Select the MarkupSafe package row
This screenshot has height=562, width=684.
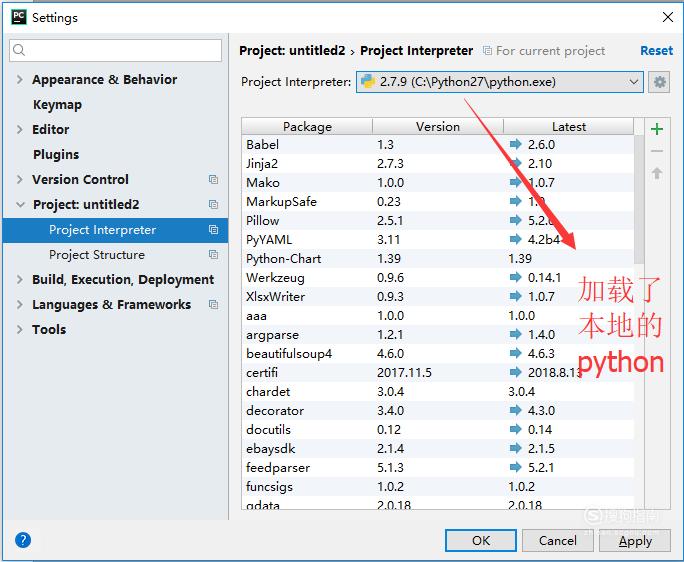[x=438, y=201]
